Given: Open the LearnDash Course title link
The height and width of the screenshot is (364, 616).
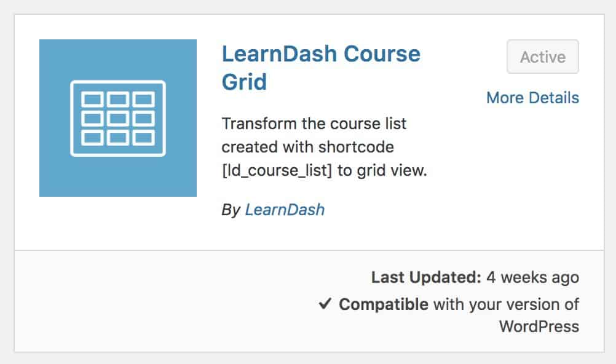Looking at the screenshot, I should [321, 68].
